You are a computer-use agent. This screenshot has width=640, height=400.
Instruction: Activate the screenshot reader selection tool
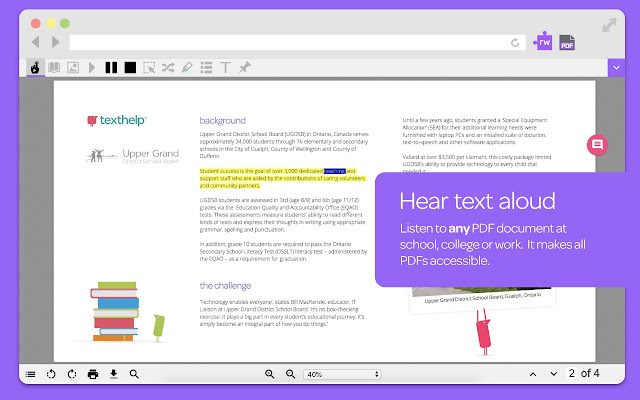tap(149, 67)
